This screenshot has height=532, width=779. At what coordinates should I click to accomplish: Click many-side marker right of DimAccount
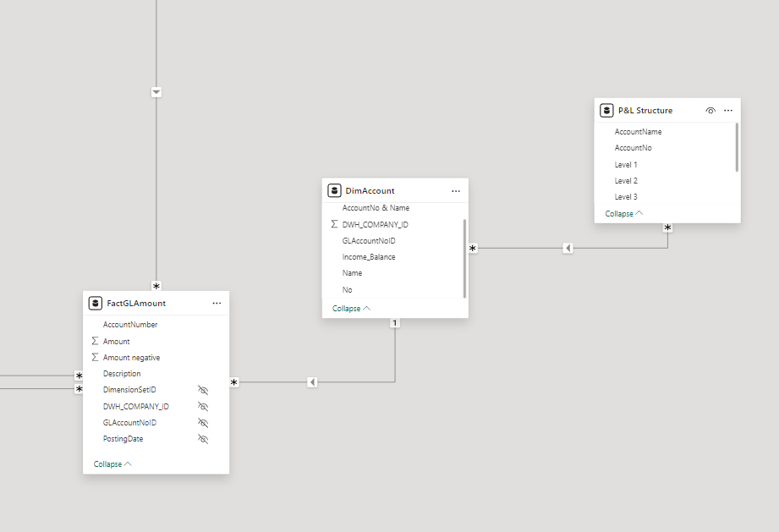[x=473, y=248]
